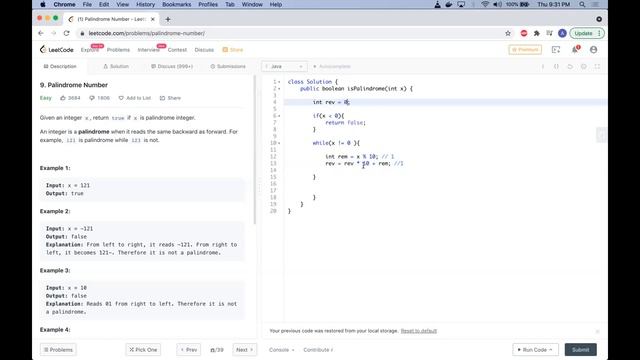Image resolution: width=640 pixels, height=360 pixels.
Task: Open Store in the navigation bar
Action: pos(233,50)
